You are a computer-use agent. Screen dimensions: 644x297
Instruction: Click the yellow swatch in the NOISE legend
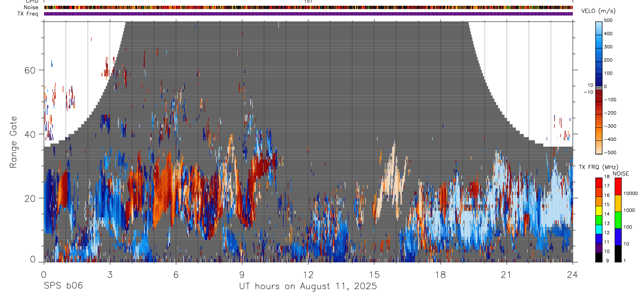pos(617,202)
